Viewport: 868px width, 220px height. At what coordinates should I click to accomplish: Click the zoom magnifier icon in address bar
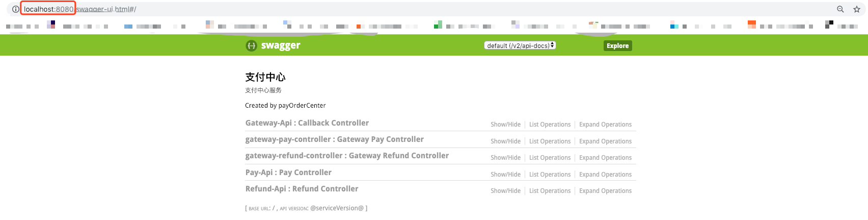[x=840, y=9]
